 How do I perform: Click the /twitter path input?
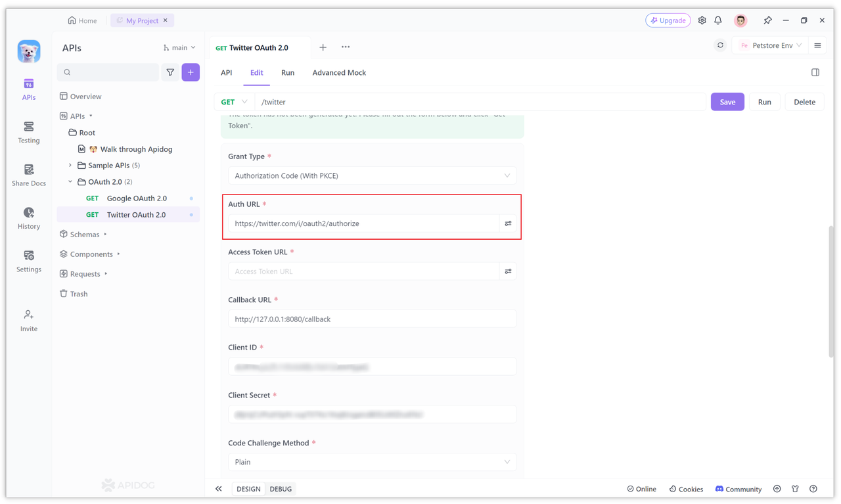click(480, 102)
